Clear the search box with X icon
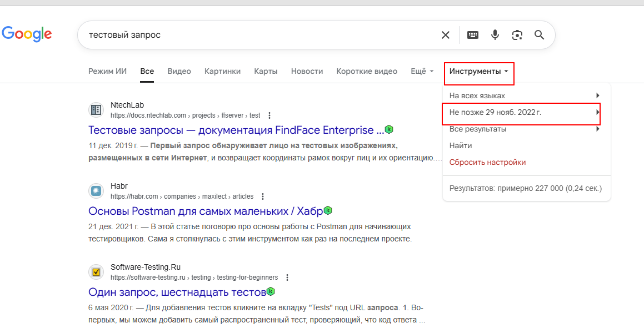 (445, 35)
